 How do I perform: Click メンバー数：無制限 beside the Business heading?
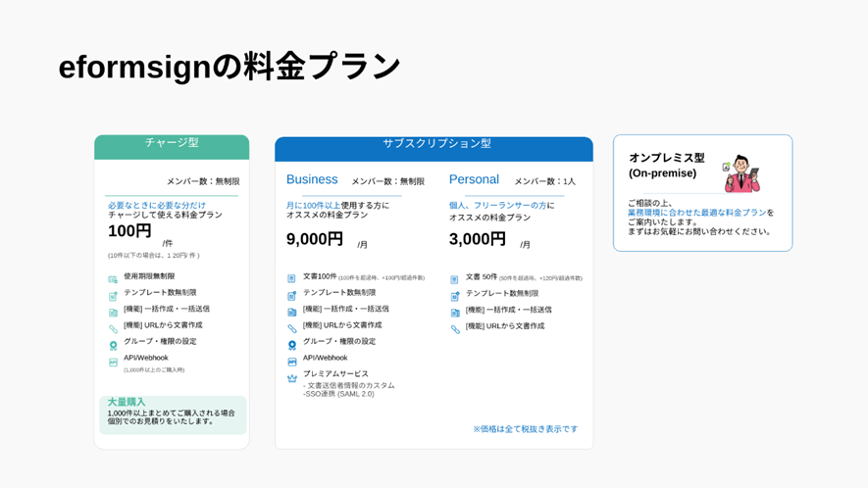click(x=388, y=181)
